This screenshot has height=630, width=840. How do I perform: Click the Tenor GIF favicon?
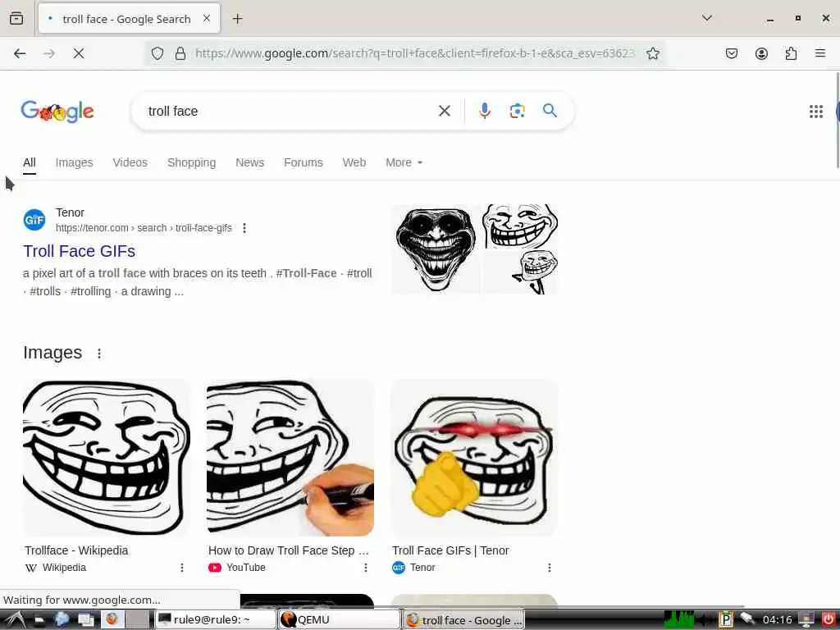point(34,220)
